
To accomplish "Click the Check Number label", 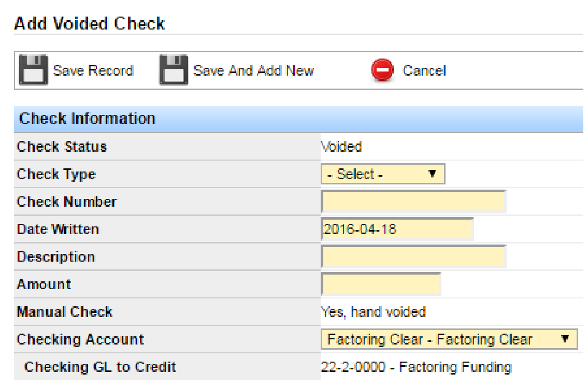I will 67,202.
